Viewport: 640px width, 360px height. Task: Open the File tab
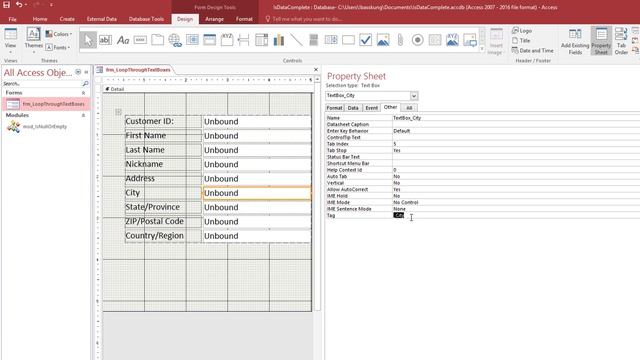(x=13, y=19)
